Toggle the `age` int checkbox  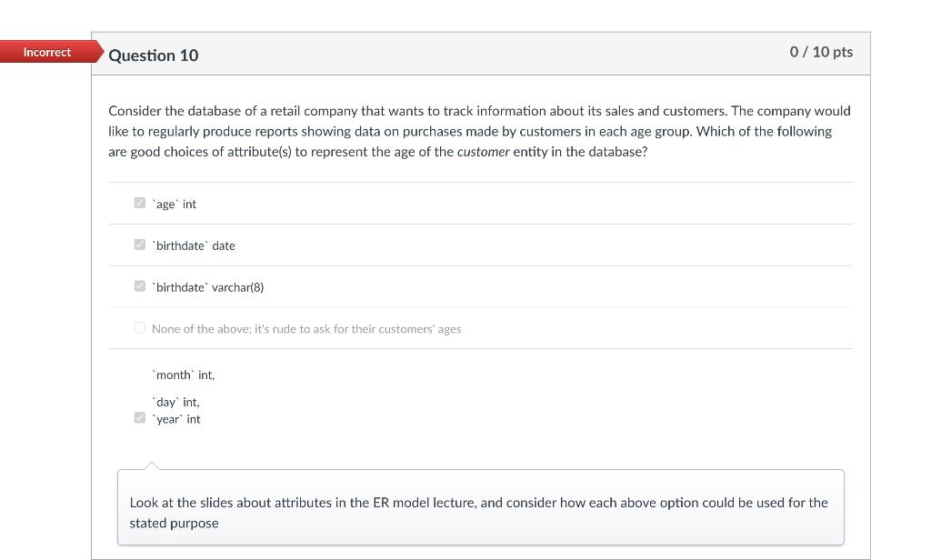(139, 203)
